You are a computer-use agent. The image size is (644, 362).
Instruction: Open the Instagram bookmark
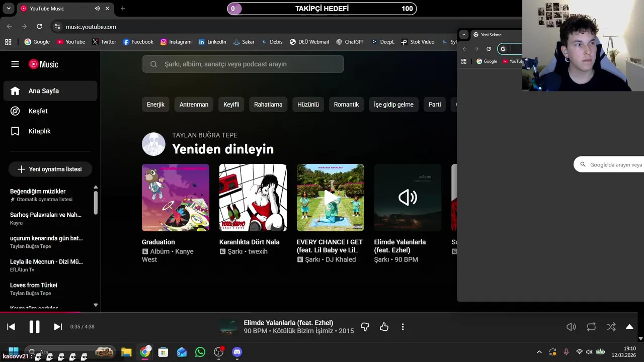(176, 42)
